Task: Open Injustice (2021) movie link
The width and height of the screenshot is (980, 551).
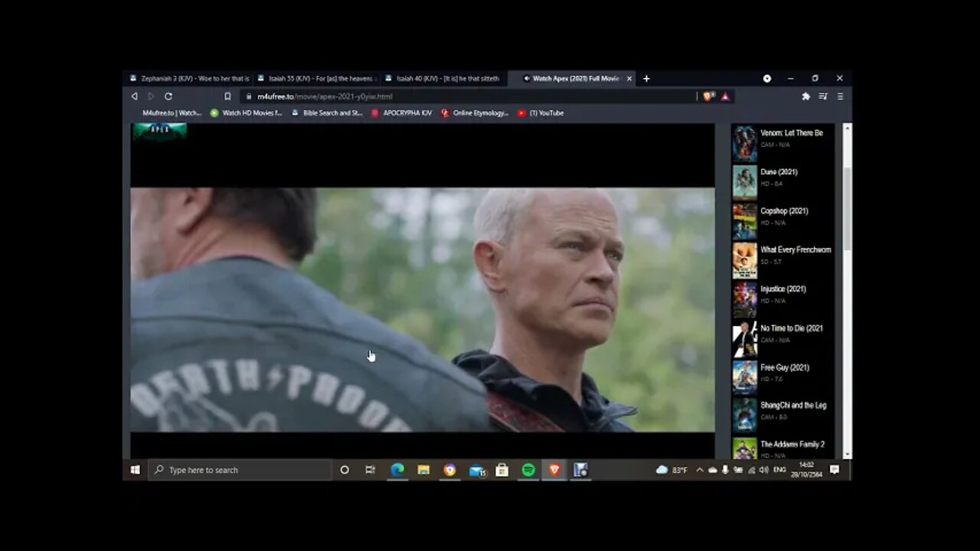Action: click(783, 289)
